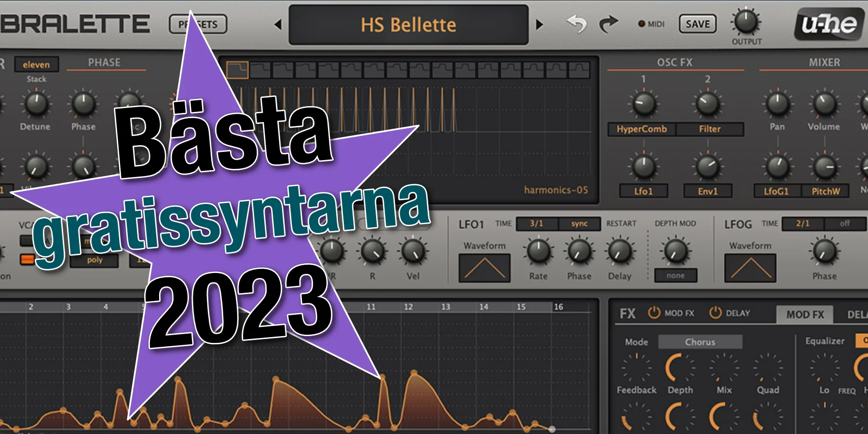The height and width of the screenshot is (434, 868).
Task: Open the HS Bellette preset display
Action: (x=408, y=25)
